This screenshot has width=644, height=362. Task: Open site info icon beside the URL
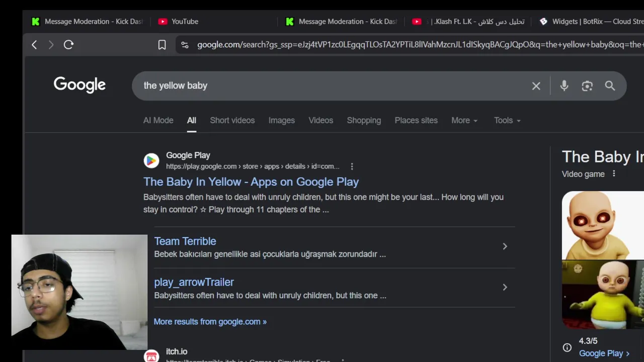pos(185,45)
